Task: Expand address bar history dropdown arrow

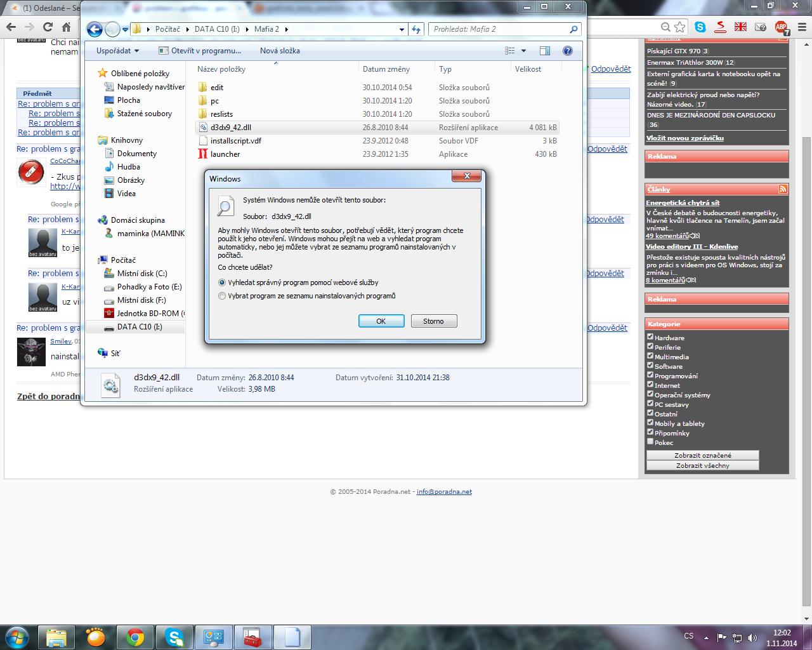Action: [402, 29]
